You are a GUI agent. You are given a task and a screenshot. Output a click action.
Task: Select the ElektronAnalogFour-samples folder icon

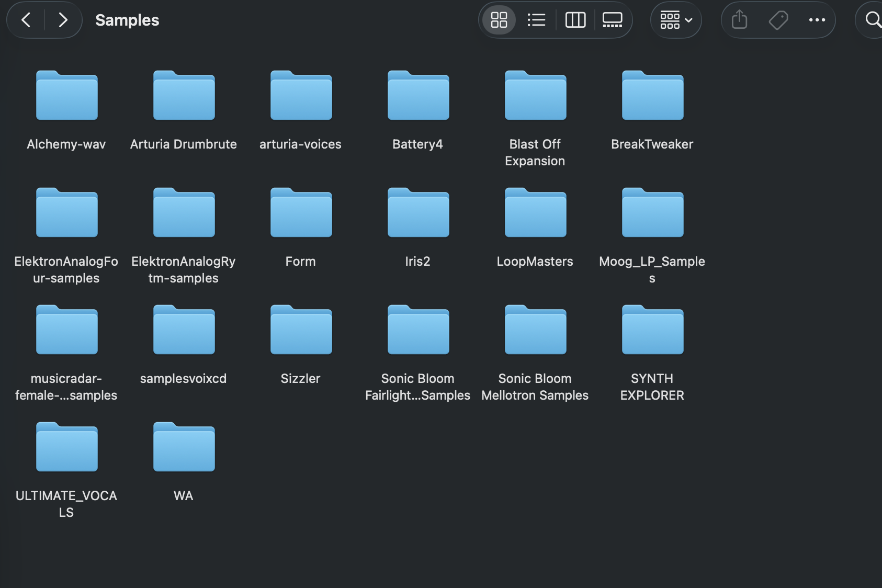click(x=67, y=212)
